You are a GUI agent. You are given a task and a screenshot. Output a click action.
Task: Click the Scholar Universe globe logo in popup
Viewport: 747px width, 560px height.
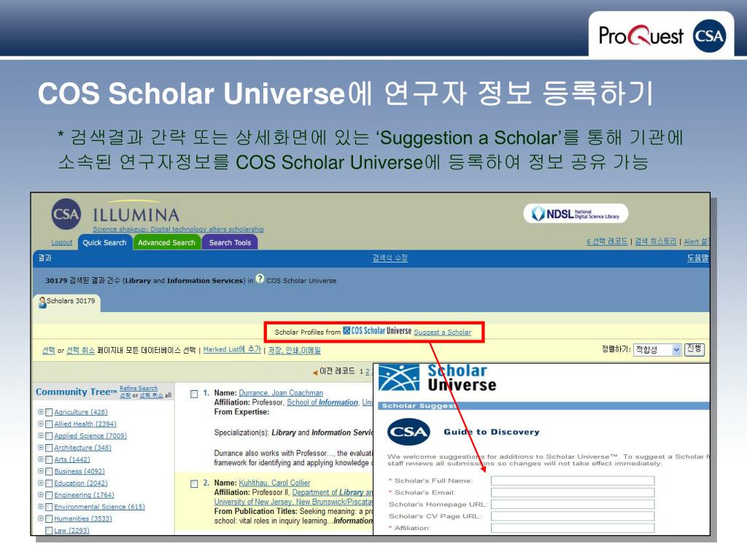pyautogui.click(x=399, y=378)
